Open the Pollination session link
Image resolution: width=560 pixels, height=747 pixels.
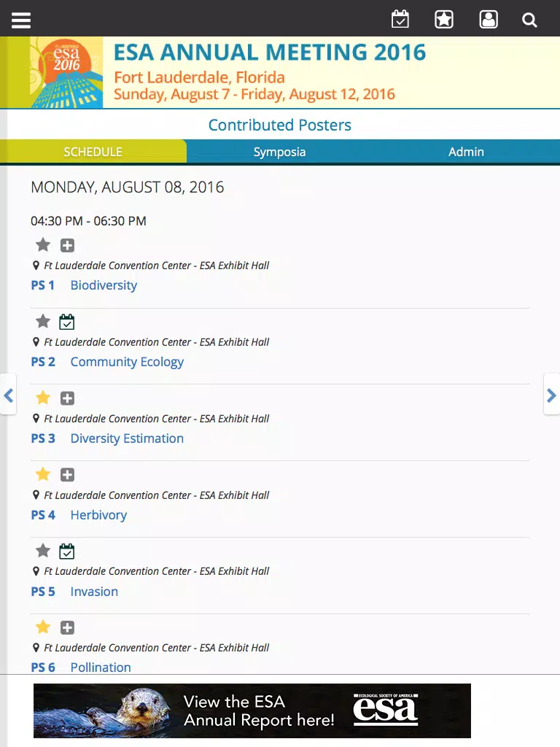[x=101, y=667]
